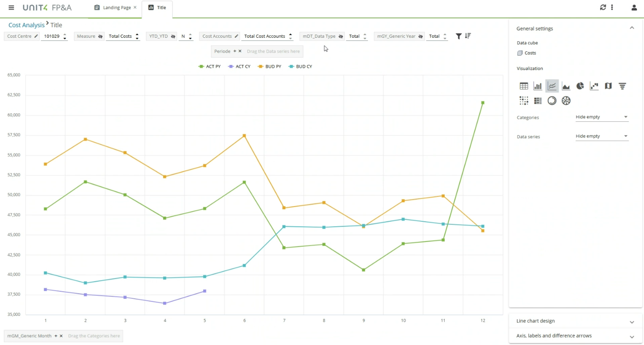Select the pie chart visualization icon

(580, 85)
